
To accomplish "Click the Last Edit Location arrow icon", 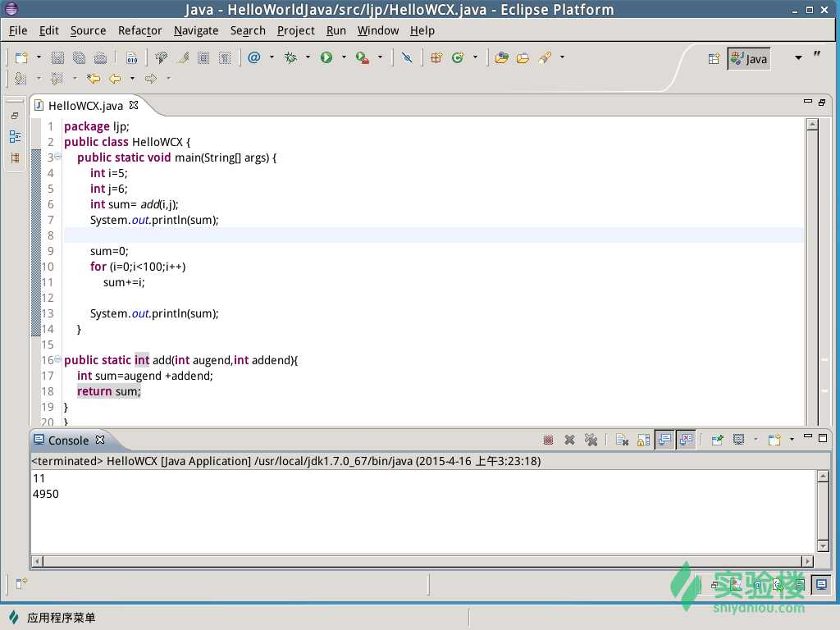I will point(94,80).
